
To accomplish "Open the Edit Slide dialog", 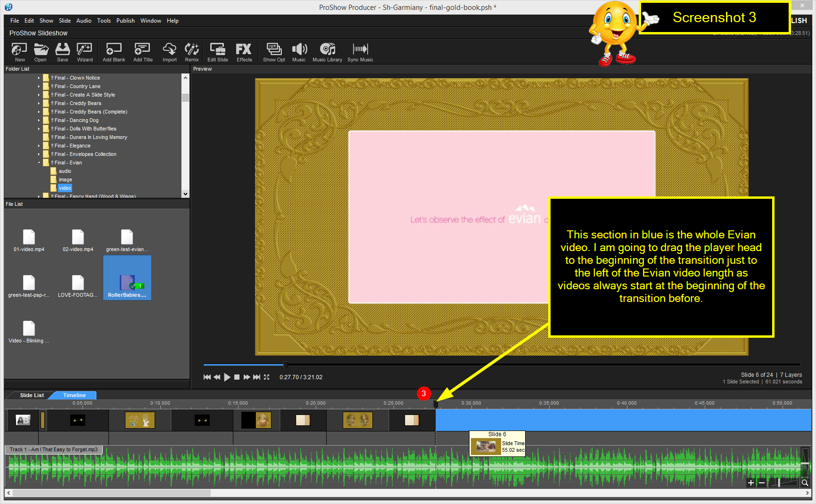I will pos(218,52).
